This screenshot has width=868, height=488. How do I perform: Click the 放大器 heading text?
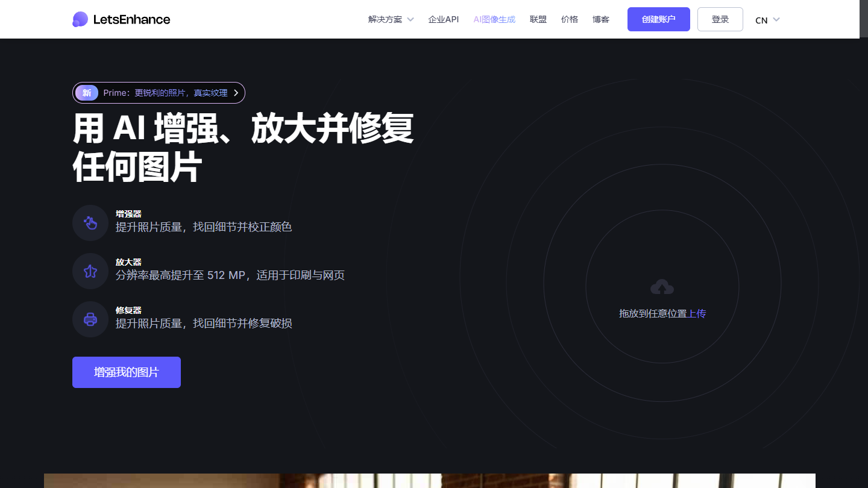[128, 262]
